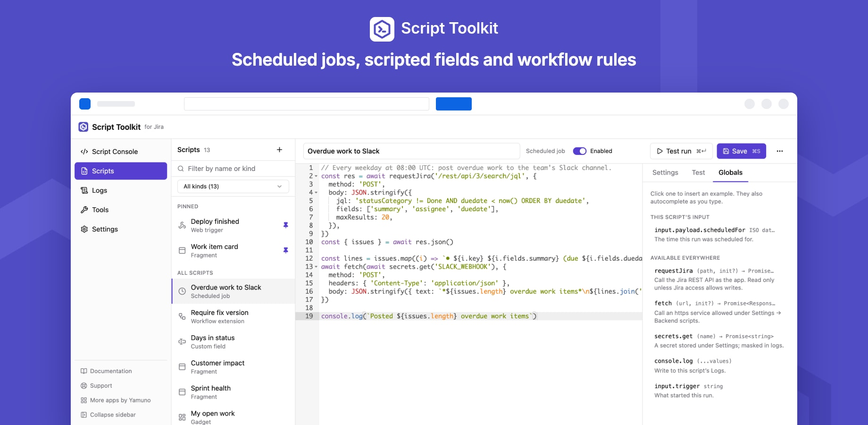Click the fragment icon of Customer impact
The height and width of the screenshot is (425, 868).
[182, 367]
